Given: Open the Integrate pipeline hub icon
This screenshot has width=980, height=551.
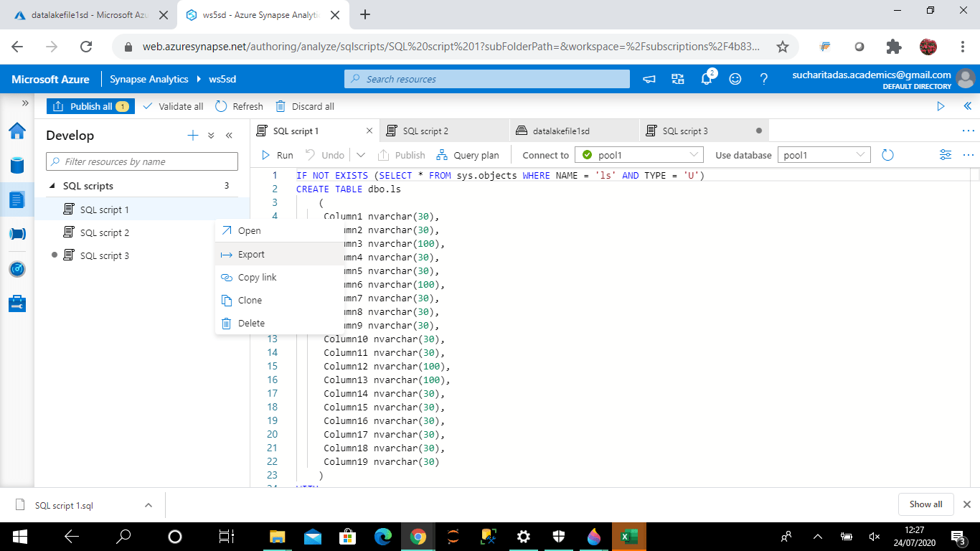Looking at the screenshot, I should (x=17, y=234).
